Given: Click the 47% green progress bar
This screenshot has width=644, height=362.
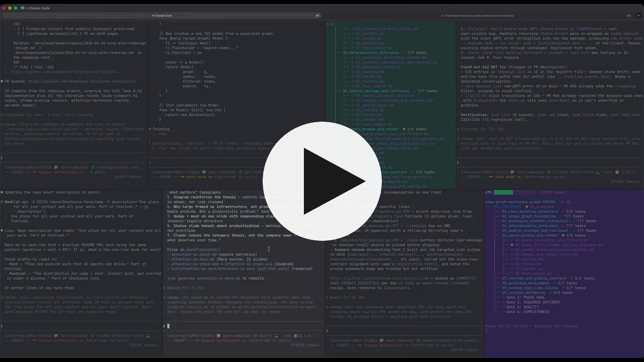Looking at the screenshot, I should (516, 192).
